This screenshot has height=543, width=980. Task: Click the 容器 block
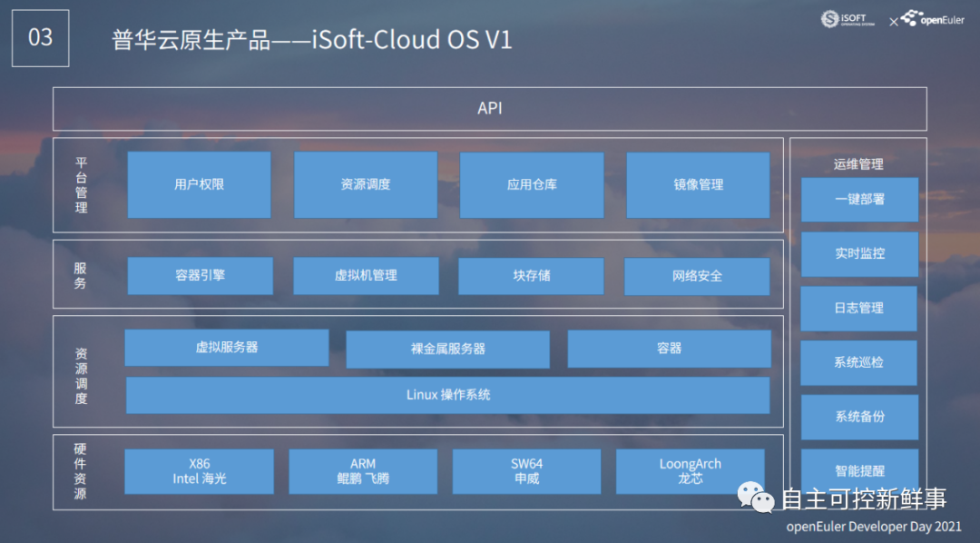[x=669, y=349]
